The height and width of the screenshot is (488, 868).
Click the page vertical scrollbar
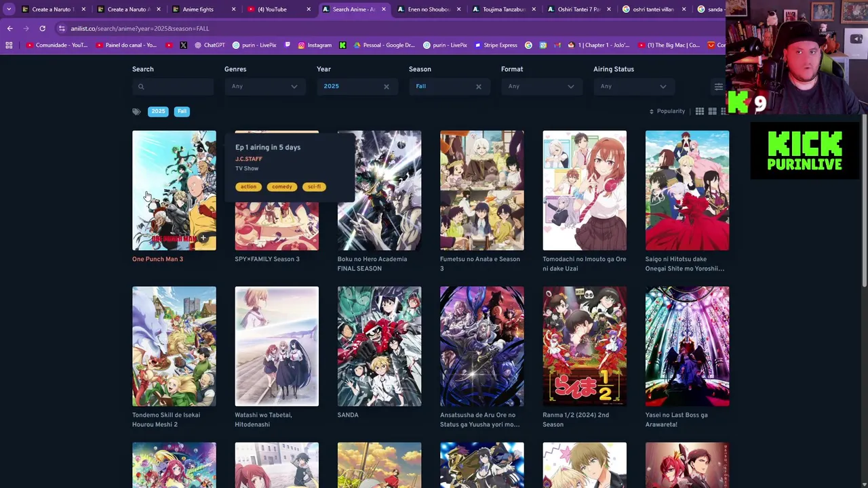(865, 201)
